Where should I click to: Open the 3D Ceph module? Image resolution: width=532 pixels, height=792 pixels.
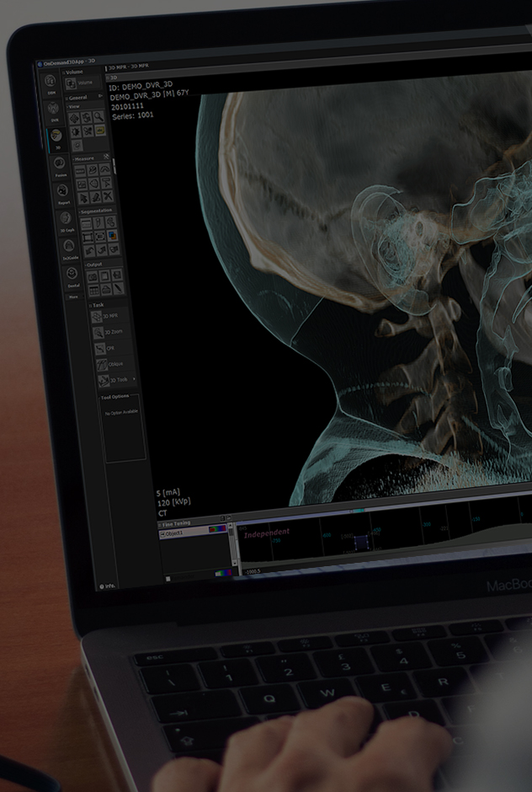click(x=66, y=222)
